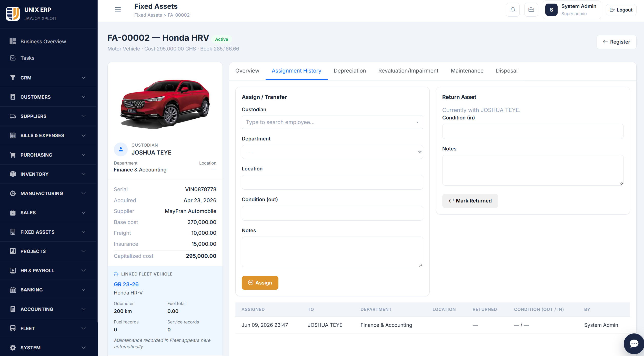Click the custodian avatar icon
644x356 pixels.
point(121,149)
